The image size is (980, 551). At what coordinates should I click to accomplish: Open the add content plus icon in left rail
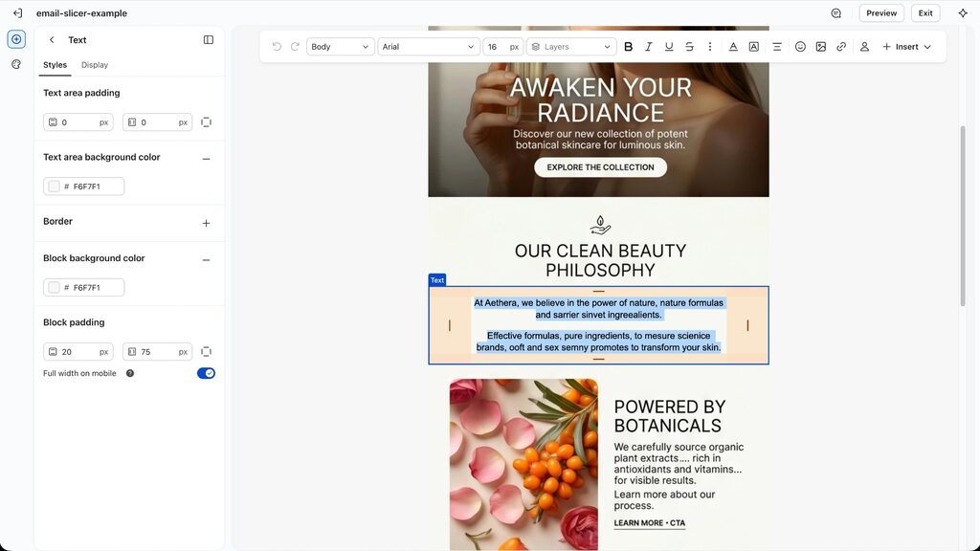17,39
